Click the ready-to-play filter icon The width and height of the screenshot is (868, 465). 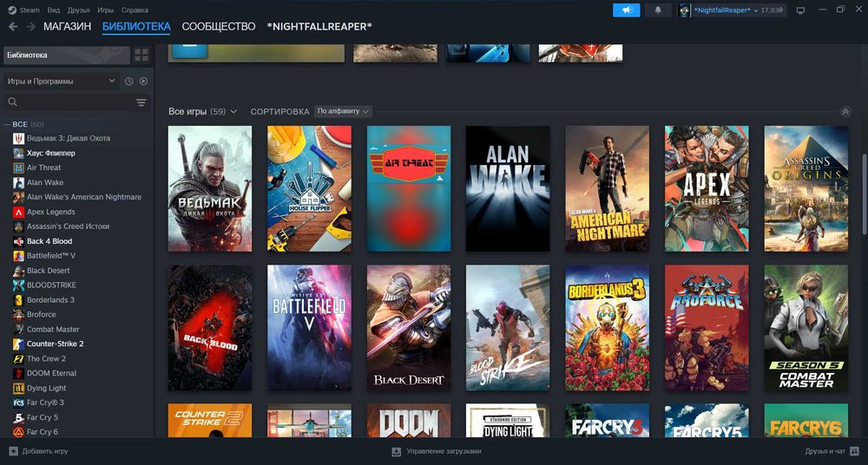[x=143, y=82]
